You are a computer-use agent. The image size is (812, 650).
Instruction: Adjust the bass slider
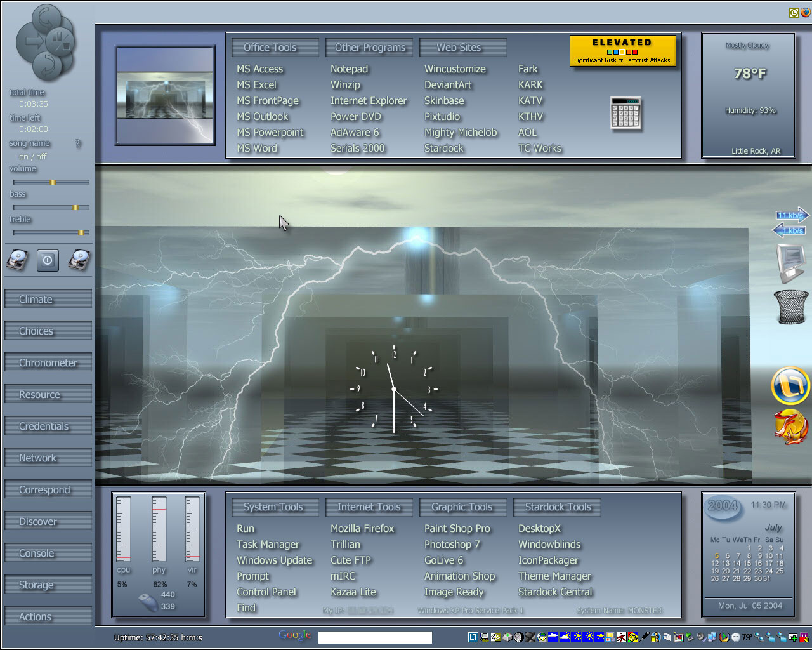click(51, 208)
